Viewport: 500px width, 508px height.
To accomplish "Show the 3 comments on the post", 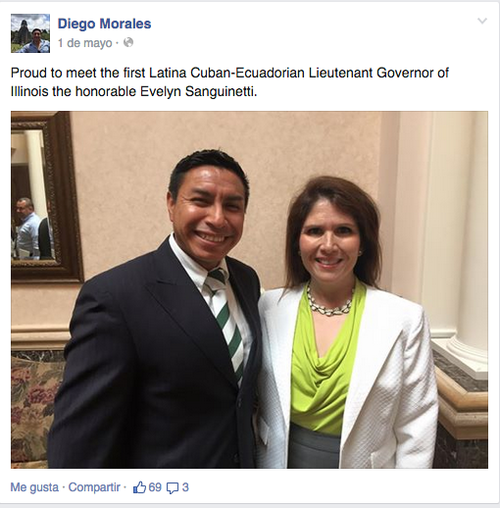I will 185,488.
